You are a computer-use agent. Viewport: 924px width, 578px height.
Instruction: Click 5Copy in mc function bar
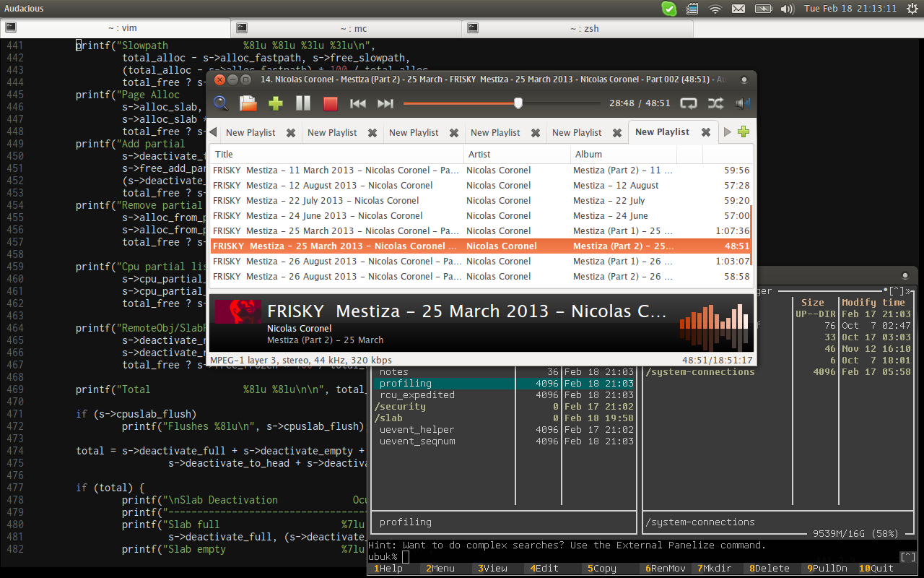[602, 569]
